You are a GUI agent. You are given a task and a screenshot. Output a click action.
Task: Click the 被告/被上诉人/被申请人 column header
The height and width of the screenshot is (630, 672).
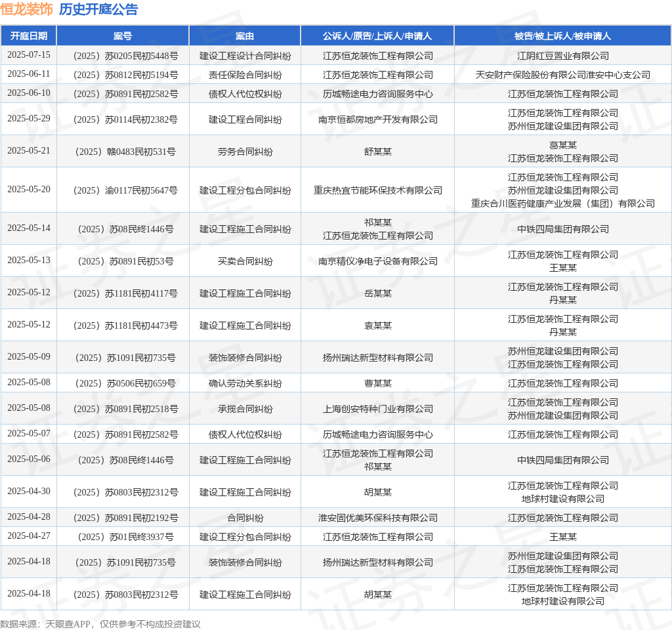click(562, 36)
